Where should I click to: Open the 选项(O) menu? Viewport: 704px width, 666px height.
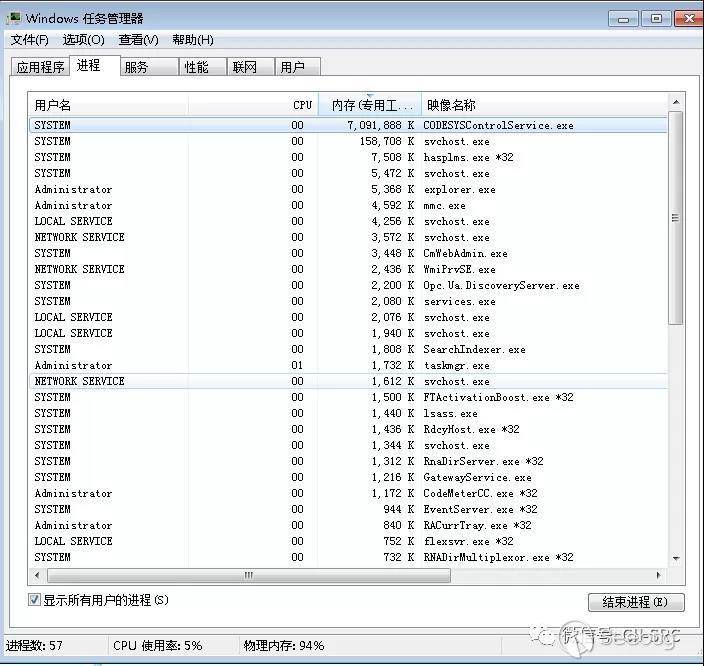tap(84, 40)
